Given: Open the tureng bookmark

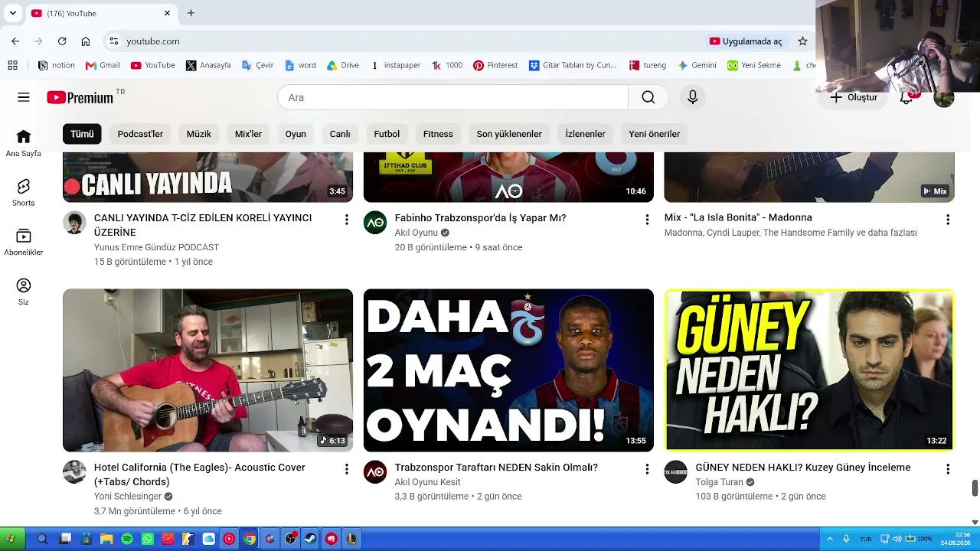Looking at the screenshot, I should point(648,65).
